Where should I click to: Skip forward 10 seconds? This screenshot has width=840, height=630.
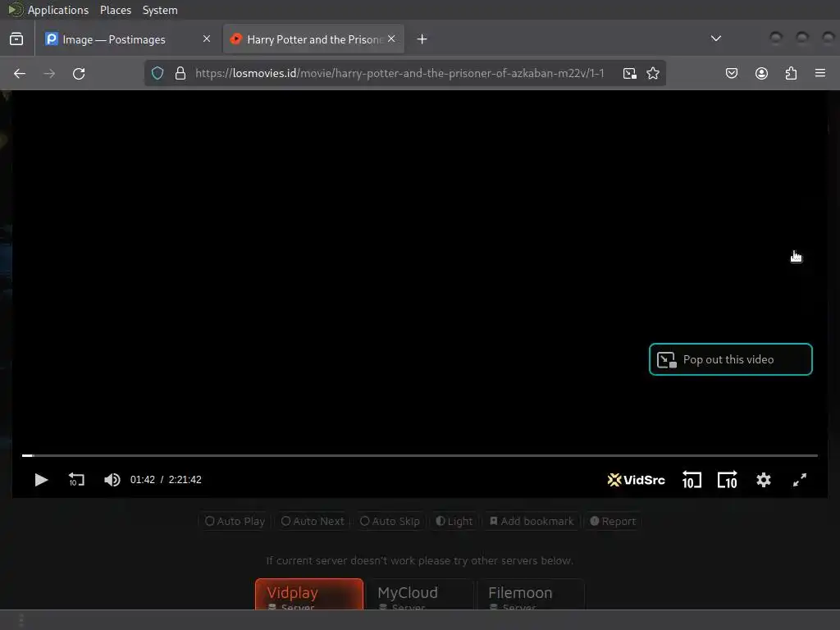728,479
